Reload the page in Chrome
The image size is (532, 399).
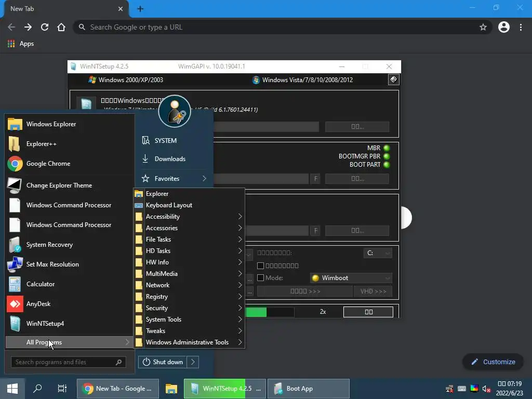[x=45, y=27]
